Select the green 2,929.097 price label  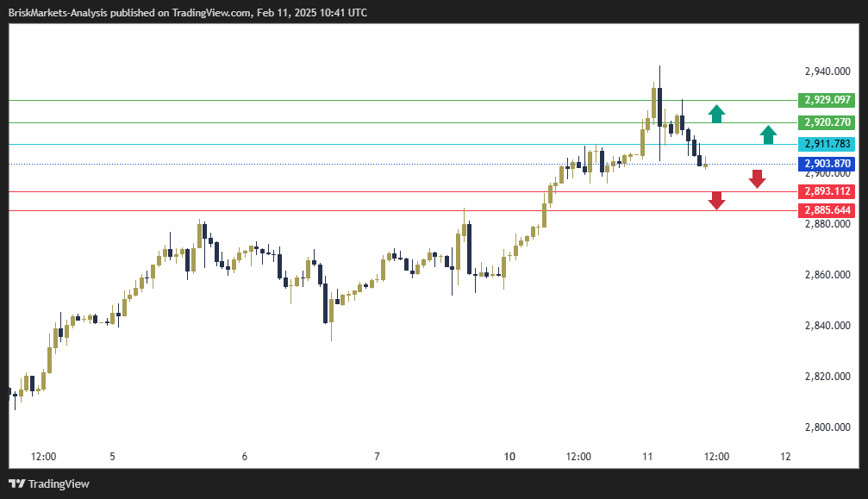(x=827, y=100)
